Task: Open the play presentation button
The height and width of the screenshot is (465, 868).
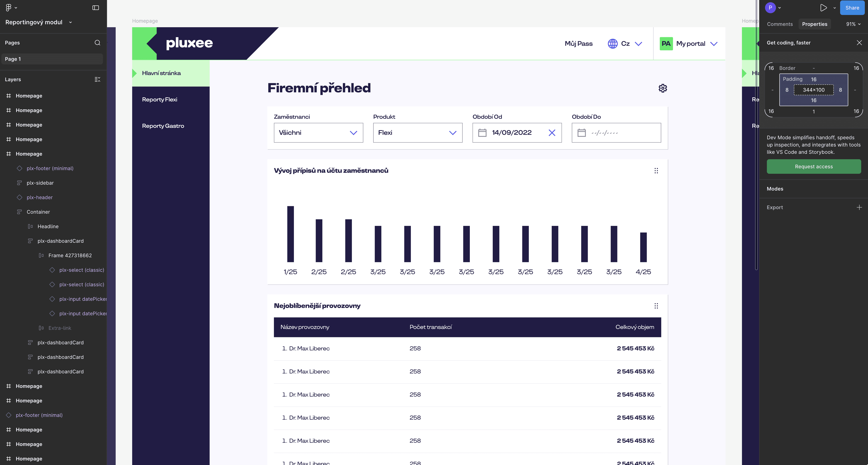Action: pyautogui.click(x=823, y=8)
